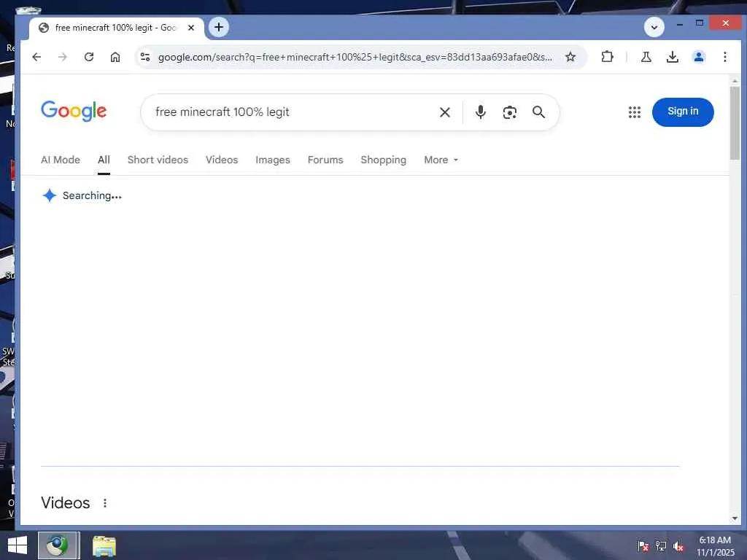Screen dimensions: 747x560
Task: Bookmark this page with the star icon
Action: (570, 57)
